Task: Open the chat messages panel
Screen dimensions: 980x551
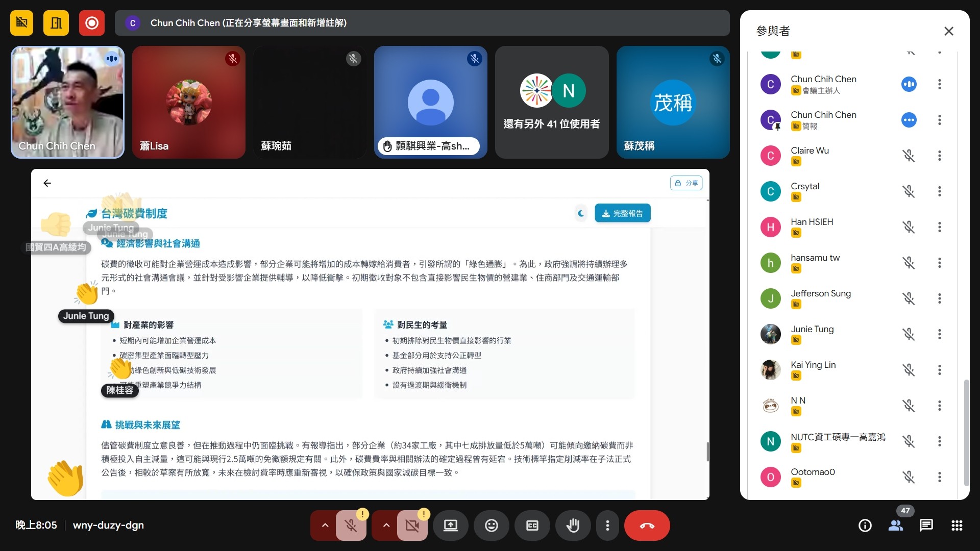Action: pyautogui.click(x=926, y=525)
